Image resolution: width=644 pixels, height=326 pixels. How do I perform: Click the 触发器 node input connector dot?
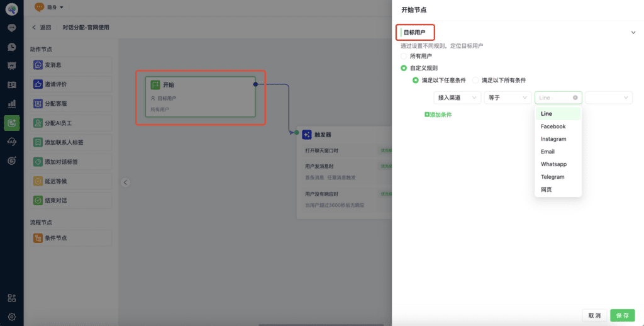coord(297,132)
